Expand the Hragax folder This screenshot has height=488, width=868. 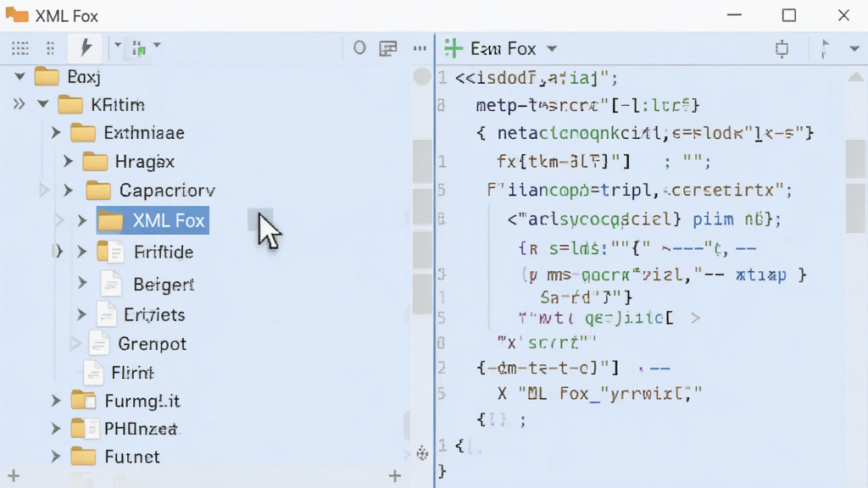pos(68,162)
